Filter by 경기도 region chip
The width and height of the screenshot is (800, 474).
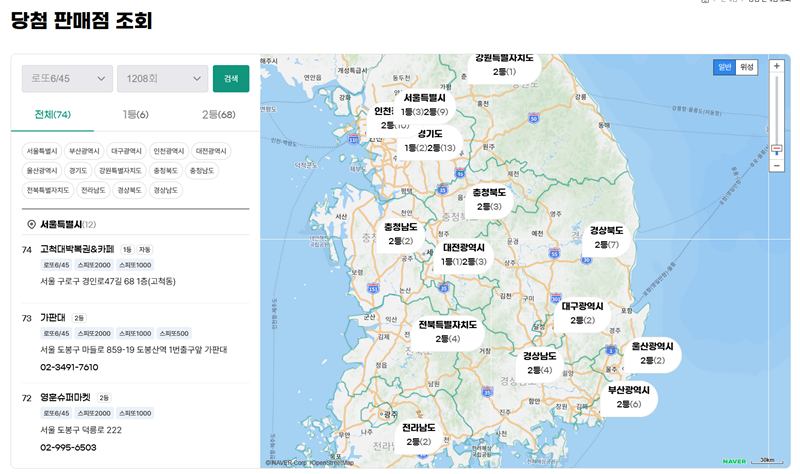[78, 170]
